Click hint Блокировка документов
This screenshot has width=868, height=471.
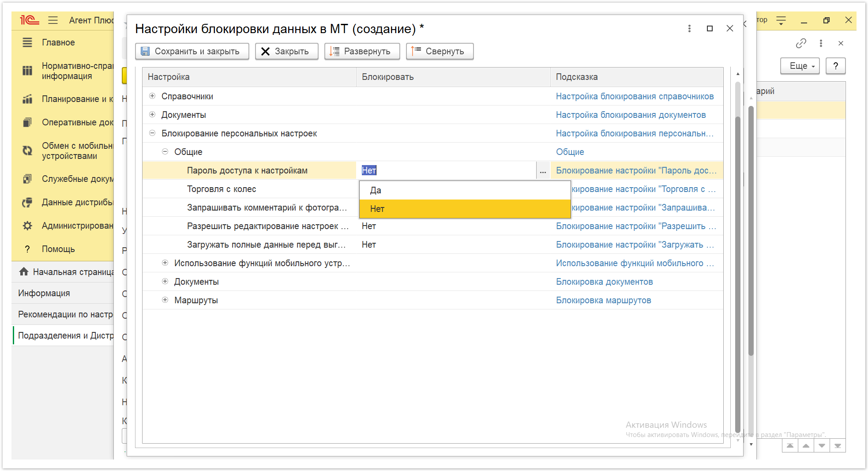point(604,282)
